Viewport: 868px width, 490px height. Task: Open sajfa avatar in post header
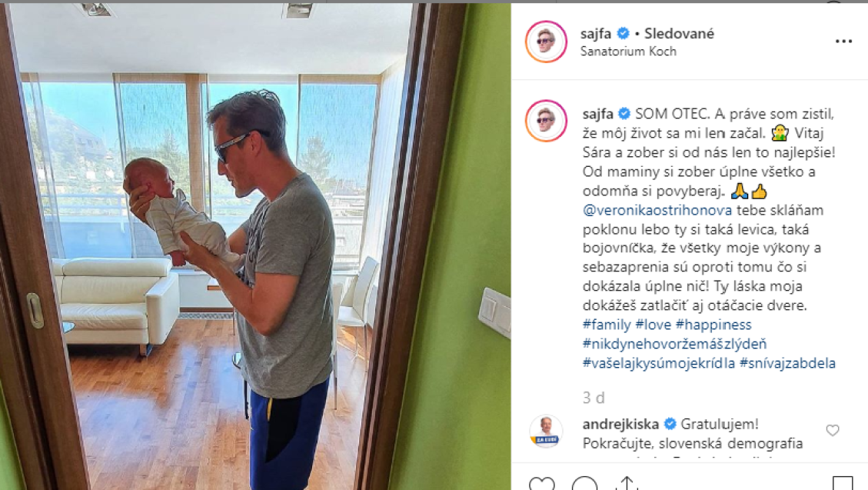[x=546, y=42]
